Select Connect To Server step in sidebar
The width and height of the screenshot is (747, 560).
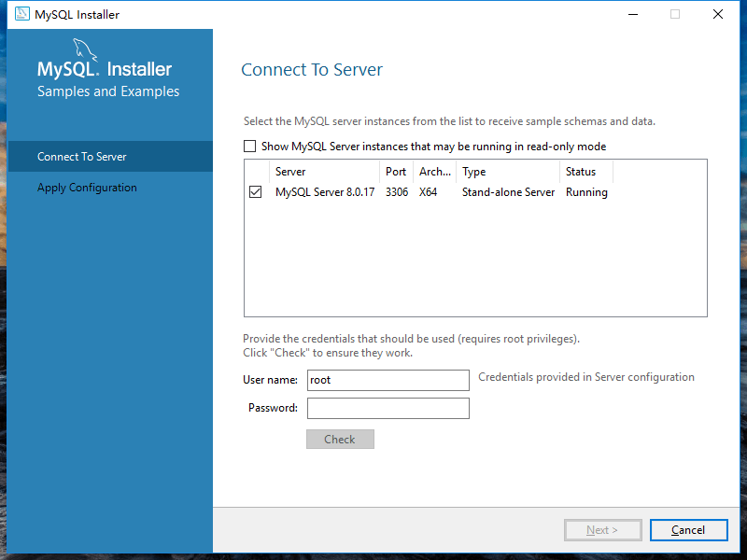pos(110,156)
